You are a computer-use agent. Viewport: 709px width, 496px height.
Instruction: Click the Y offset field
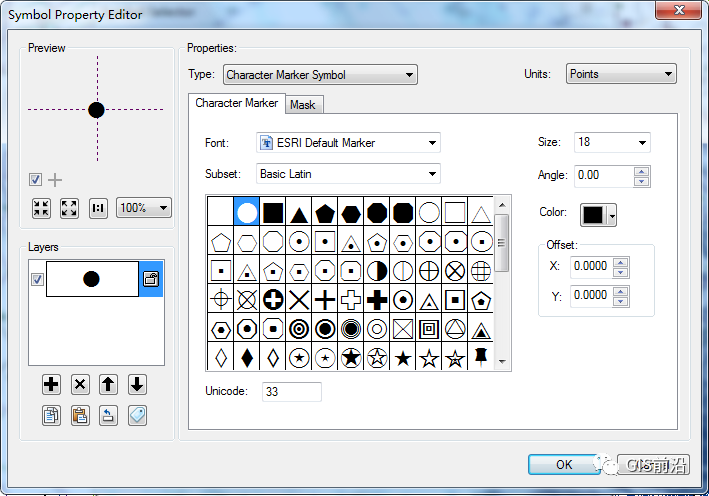pos(591,296)
